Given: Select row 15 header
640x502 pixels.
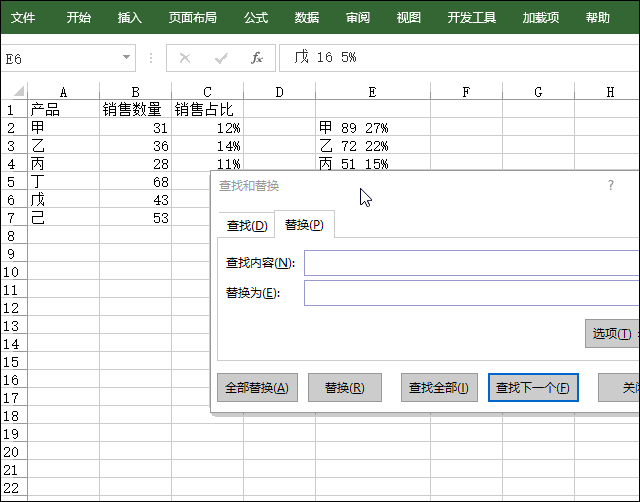Looking at the screenshot, I should pyautogui.click(x=13, y=362).
